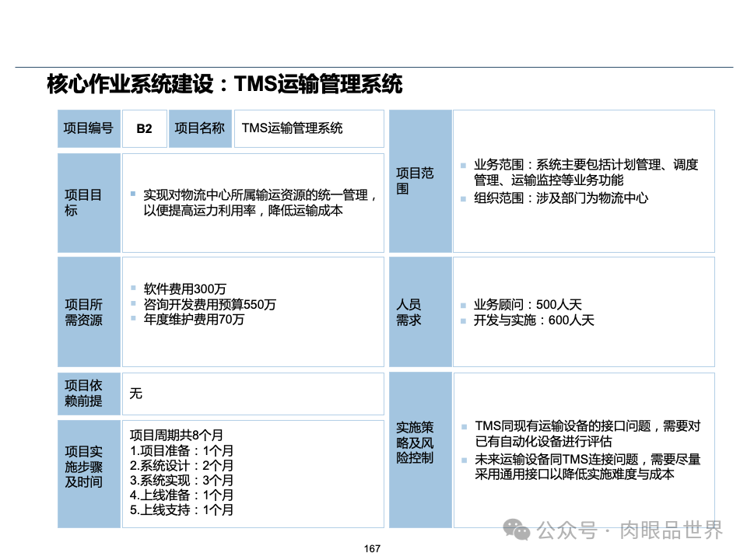Click step 1.项目准备：1个月
Screen dimensions: 747x560
181,450
